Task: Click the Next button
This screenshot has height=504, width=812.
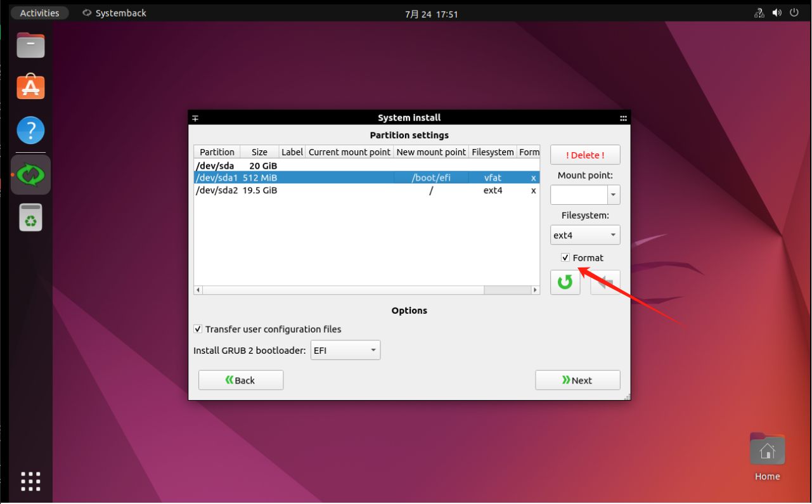Action: 577,380
